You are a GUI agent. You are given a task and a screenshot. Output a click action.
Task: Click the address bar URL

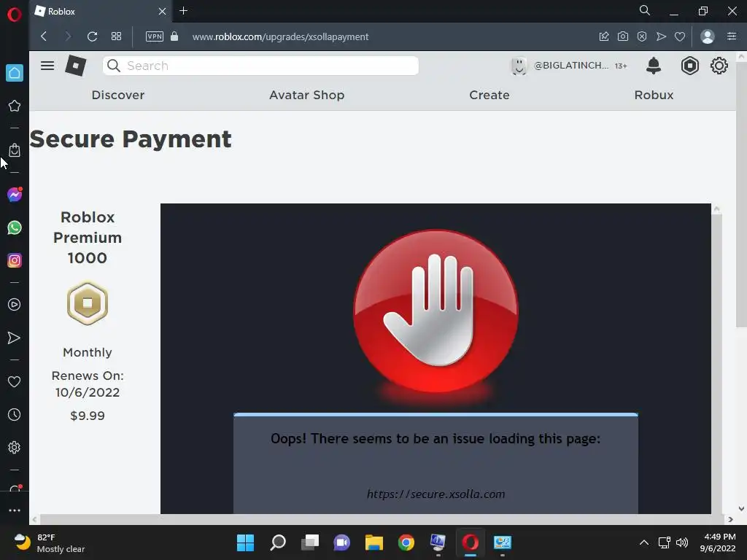(280, 36)
